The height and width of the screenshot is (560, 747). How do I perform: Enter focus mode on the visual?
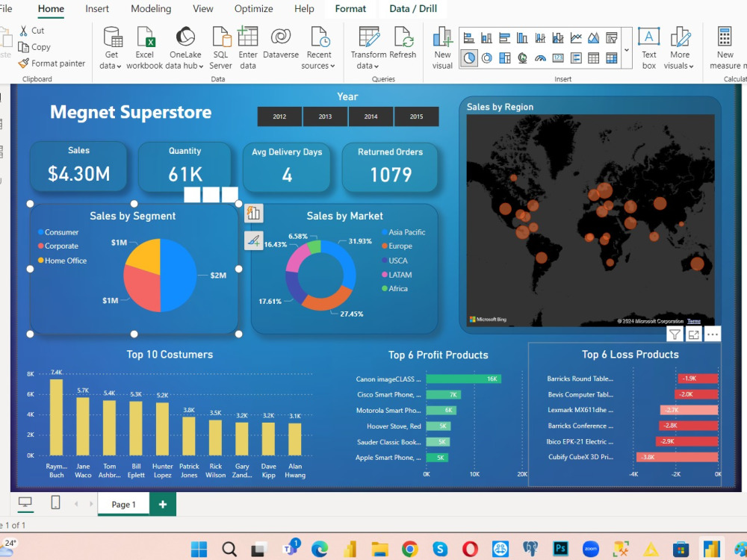pos(694,335)
